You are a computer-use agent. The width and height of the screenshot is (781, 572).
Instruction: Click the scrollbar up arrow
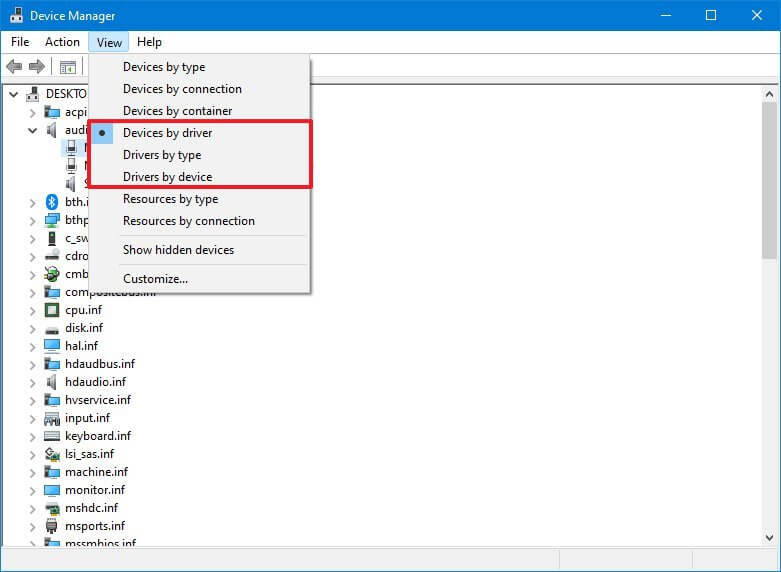[x=769, y=94]
